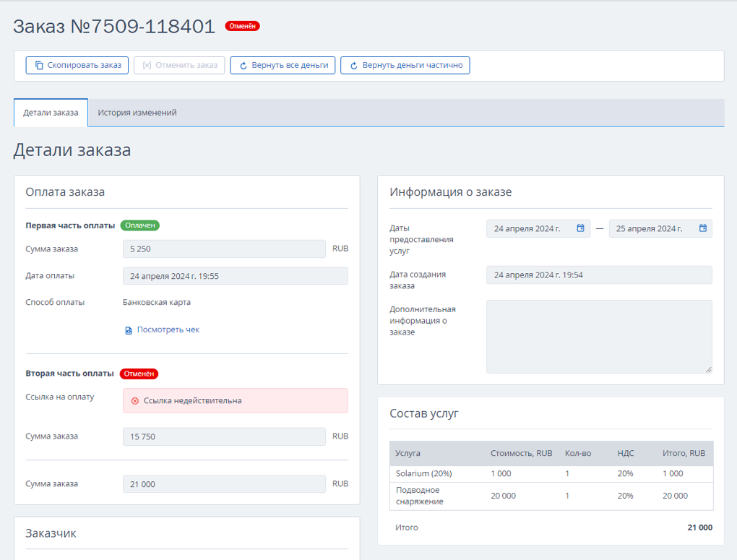Click the Первая часть оплаты label
This screenshot has width=737, height=560.
70,225
